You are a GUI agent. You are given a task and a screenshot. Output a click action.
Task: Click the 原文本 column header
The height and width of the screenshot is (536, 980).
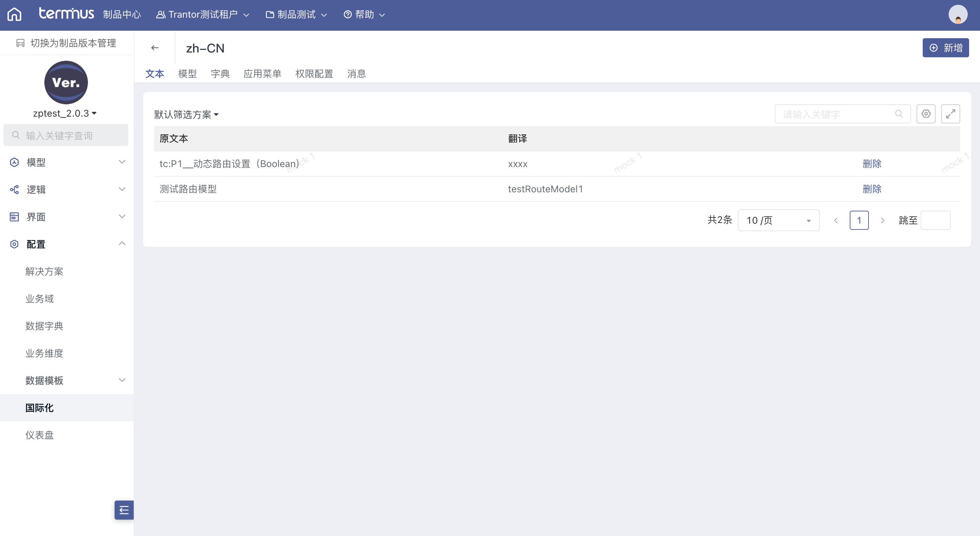[174, 138]
